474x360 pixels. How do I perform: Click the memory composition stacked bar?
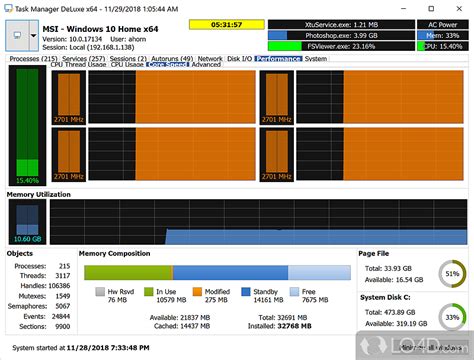pos(217,273)
